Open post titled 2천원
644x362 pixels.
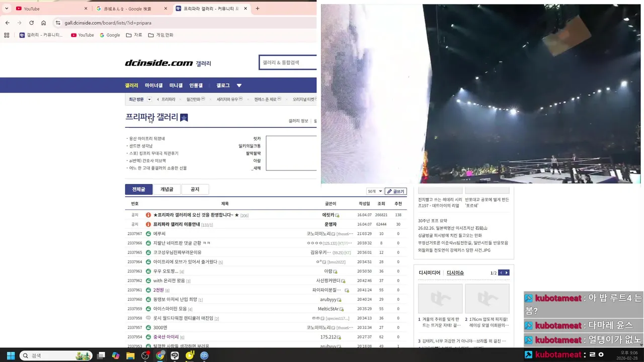click(158, 290)
